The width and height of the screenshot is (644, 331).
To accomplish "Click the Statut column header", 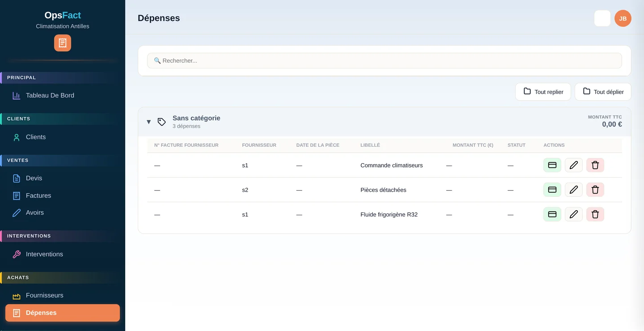I will 517,145.
